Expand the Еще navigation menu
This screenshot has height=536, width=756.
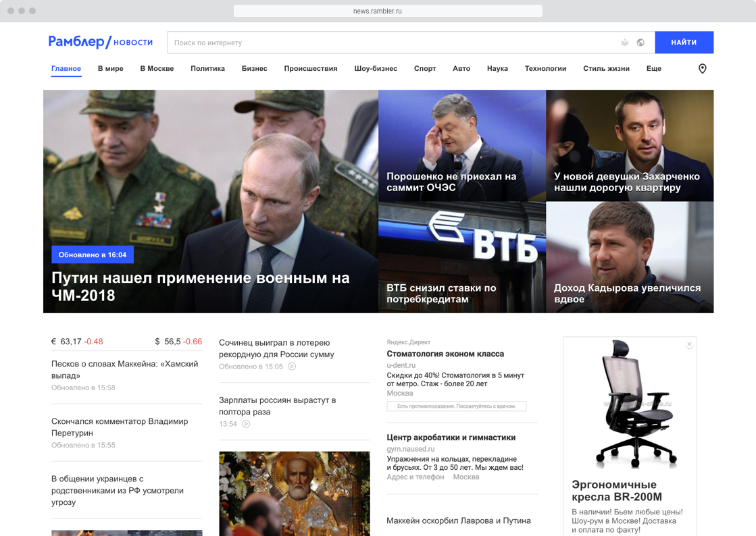[654, 68]
